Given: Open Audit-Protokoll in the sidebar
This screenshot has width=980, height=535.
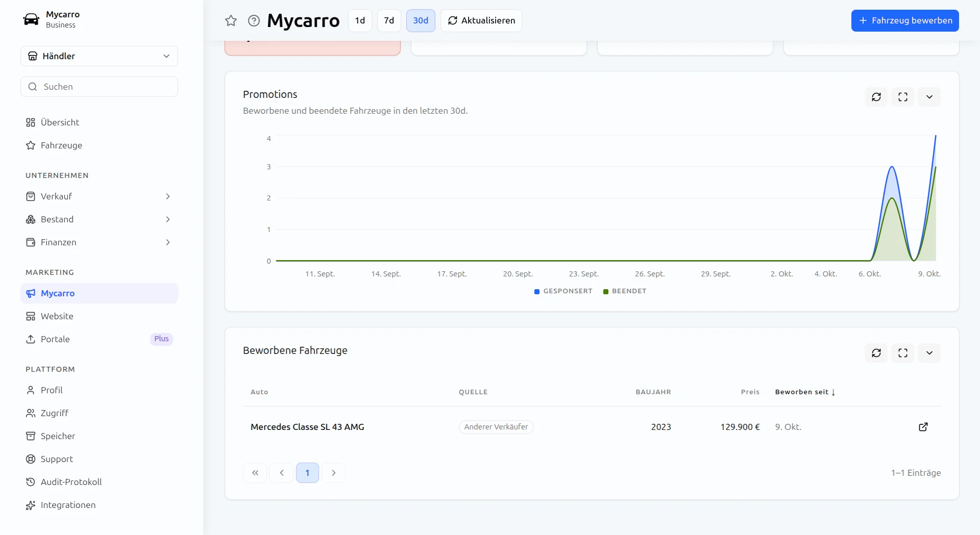Looking at the screenshot, I should click(99, 482).
